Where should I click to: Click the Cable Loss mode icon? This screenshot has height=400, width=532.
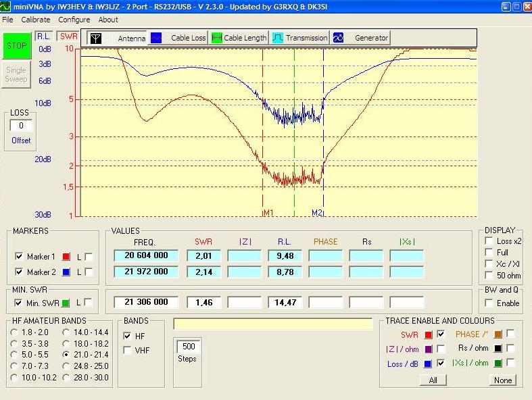point(156,38)
